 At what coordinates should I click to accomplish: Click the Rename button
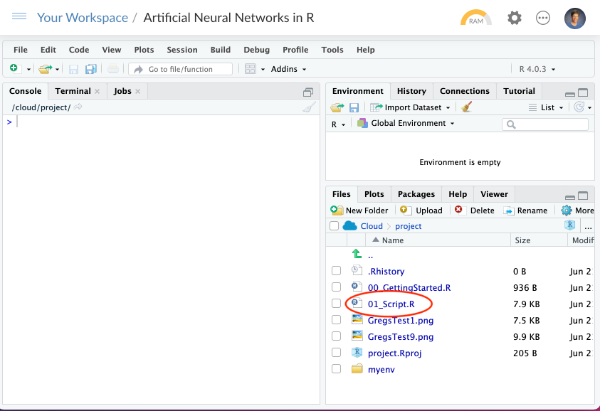(x=525, y=210)
